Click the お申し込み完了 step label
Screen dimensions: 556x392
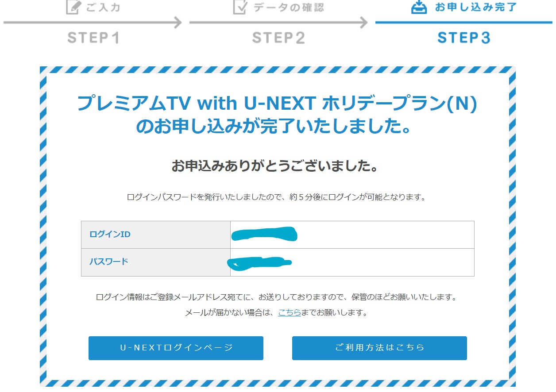click(x=476, y=7)
